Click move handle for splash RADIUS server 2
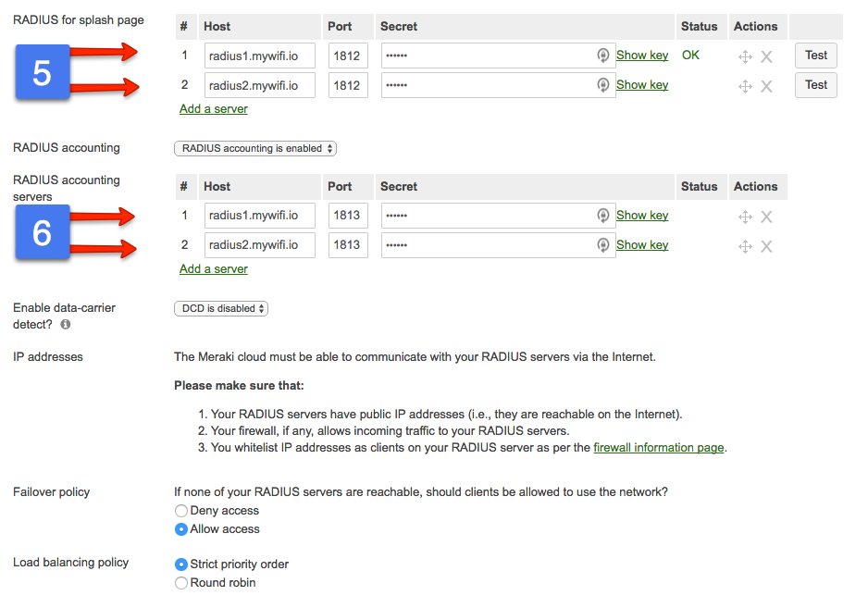Screen dimensions: 868x608 [x=745, y=86]
